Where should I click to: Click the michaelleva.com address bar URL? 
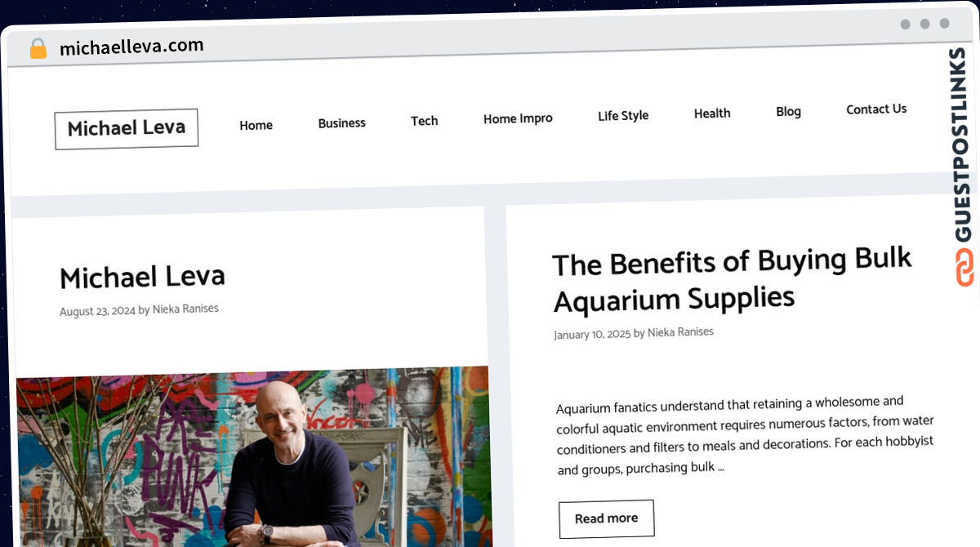pyautogui.click(x=131, y=47)
